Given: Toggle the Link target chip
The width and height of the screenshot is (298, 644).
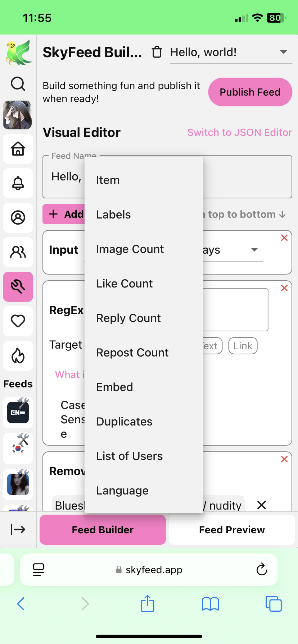Looking at the screenshot, I should point(243,346).
